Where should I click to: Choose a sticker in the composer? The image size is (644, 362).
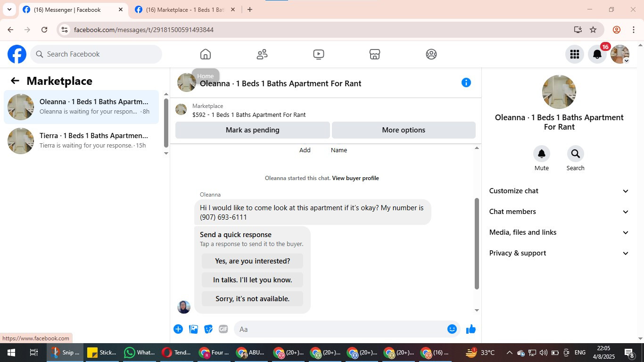(208, 329)
